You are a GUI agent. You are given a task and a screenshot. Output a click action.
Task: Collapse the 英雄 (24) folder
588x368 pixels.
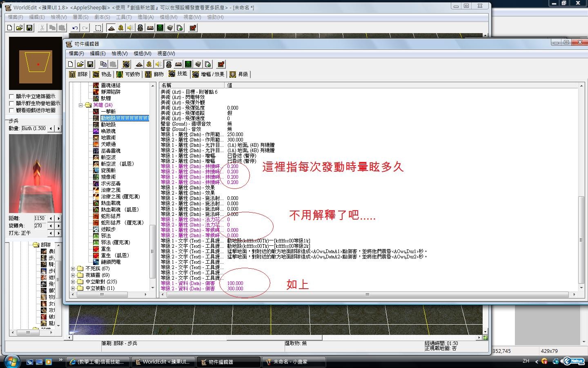pos(81,105)
